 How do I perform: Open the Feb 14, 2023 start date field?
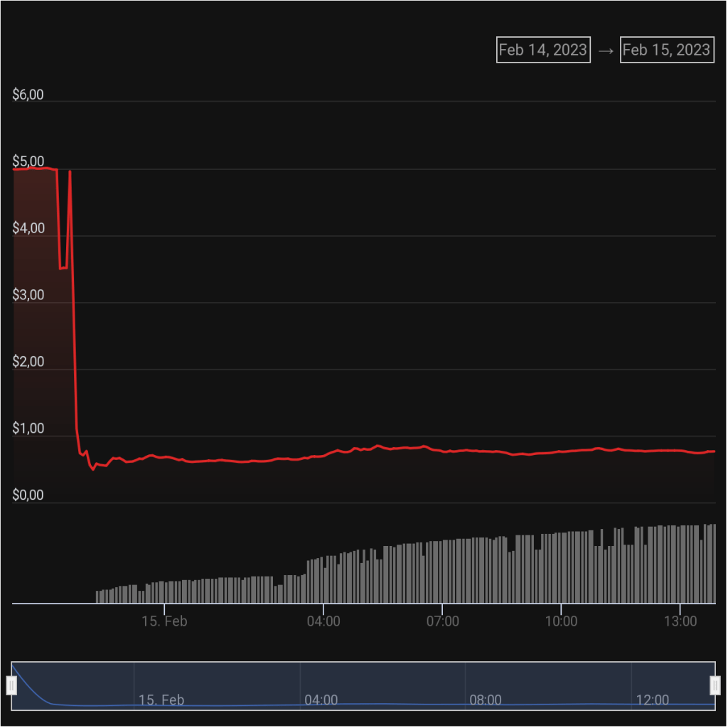[543, 50]
